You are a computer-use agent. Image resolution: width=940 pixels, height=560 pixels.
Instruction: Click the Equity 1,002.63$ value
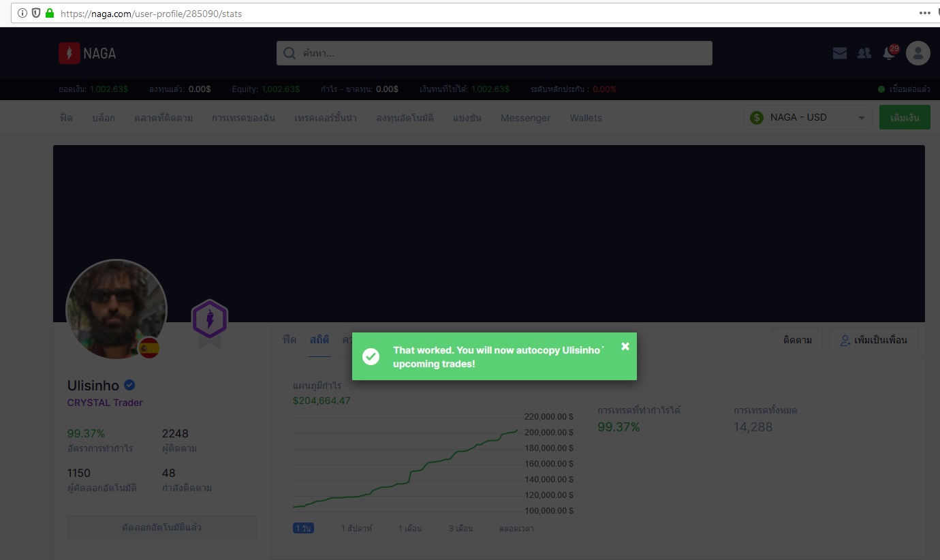(x=281, y=89)
